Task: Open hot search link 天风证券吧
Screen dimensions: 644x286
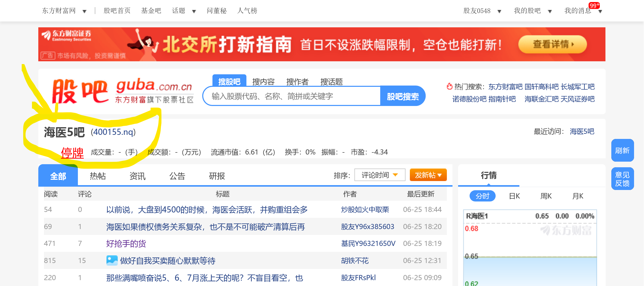Action: (578, 99)
